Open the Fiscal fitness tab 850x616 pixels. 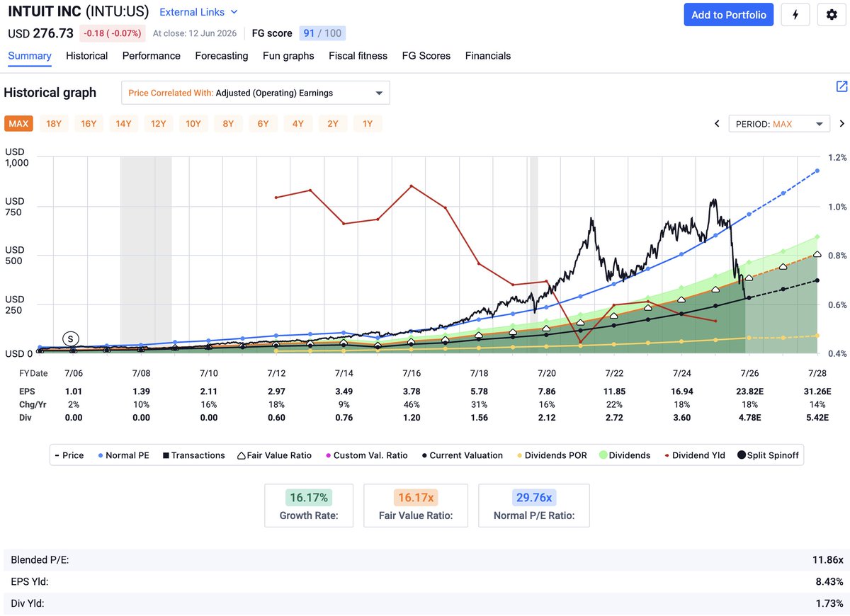358,56
